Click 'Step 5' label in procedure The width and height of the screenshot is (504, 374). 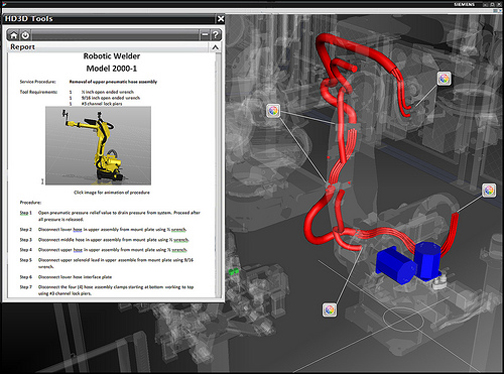tap(26, 260)
